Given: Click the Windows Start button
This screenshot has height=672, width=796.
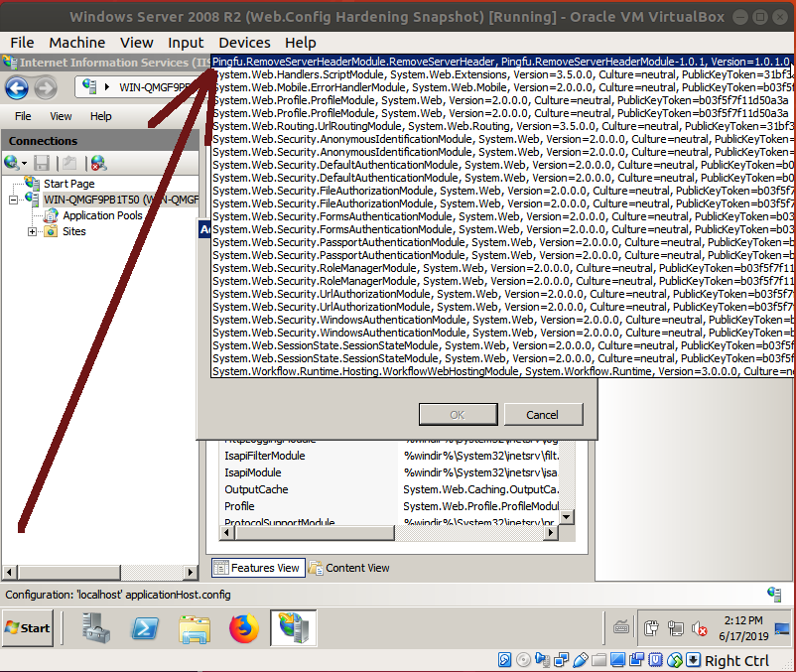Looking at the screenshot, I should [x=28, y=628].
